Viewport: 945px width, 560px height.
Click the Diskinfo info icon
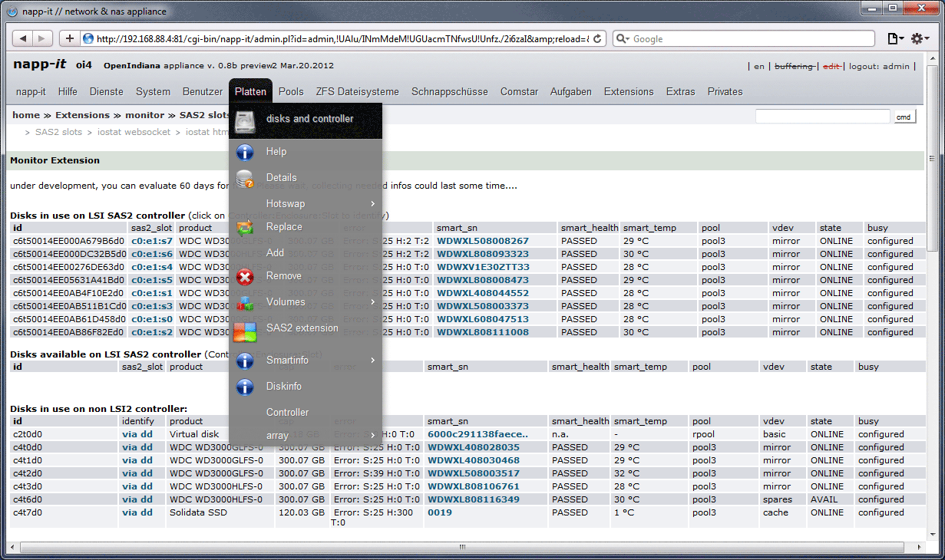244,387
